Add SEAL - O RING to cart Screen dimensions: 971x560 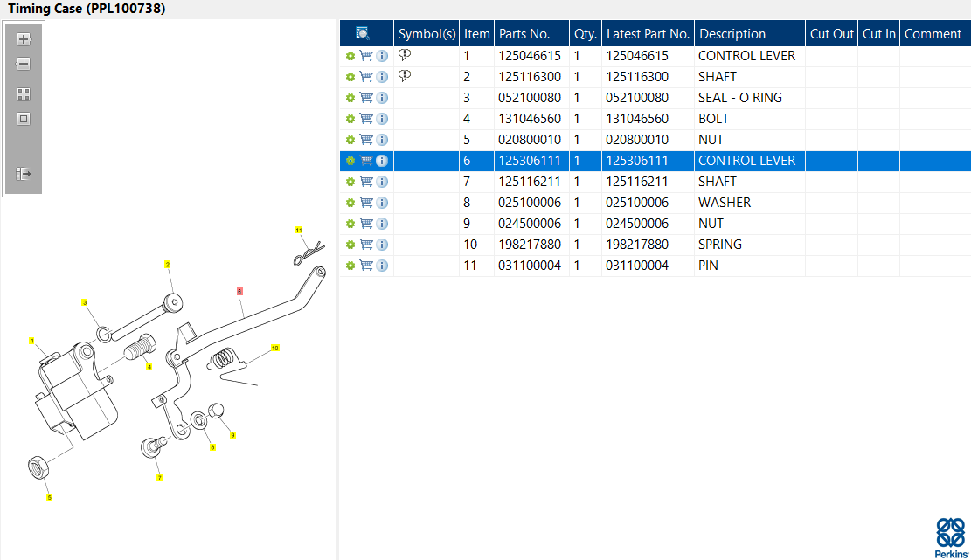tap(366, 98)
